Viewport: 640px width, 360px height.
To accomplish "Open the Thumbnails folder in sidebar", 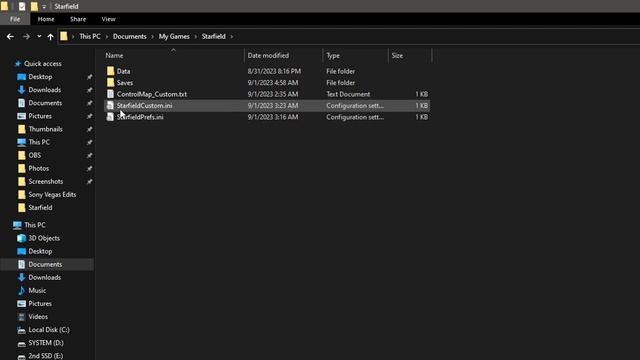I will click(45, 129).
